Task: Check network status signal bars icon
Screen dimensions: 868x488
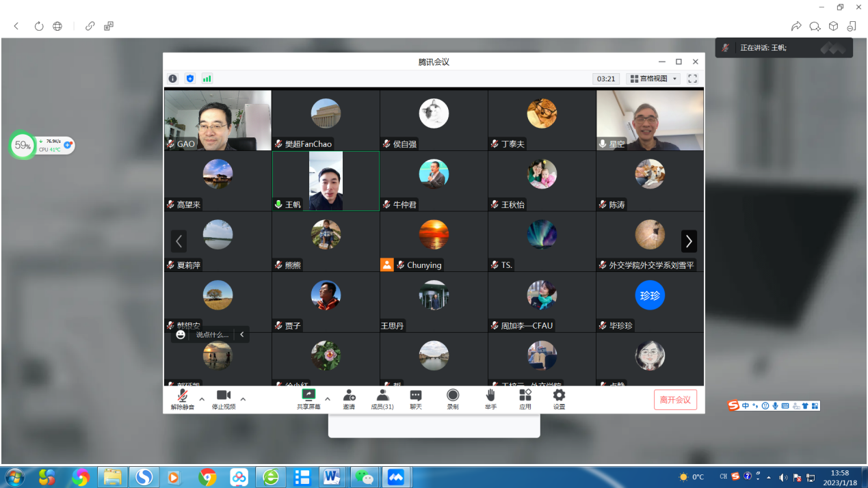Action: 207,79
